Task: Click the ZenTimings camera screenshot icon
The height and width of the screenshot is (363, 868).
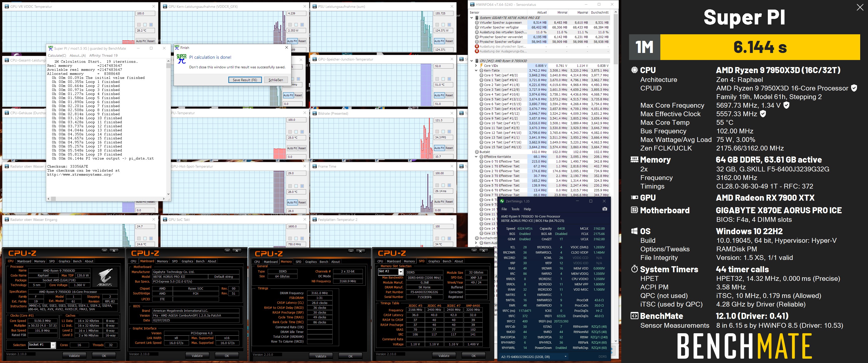Action: (605, 209)
